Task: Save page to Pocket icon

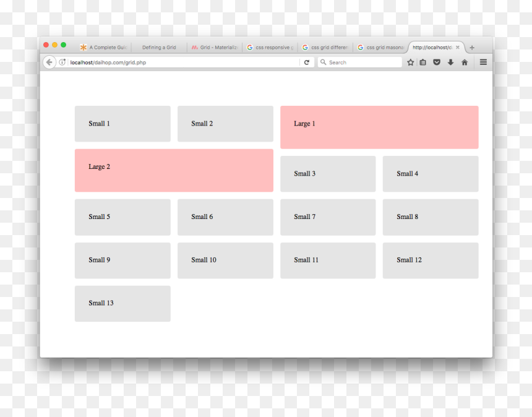Action: pos(437,62)
